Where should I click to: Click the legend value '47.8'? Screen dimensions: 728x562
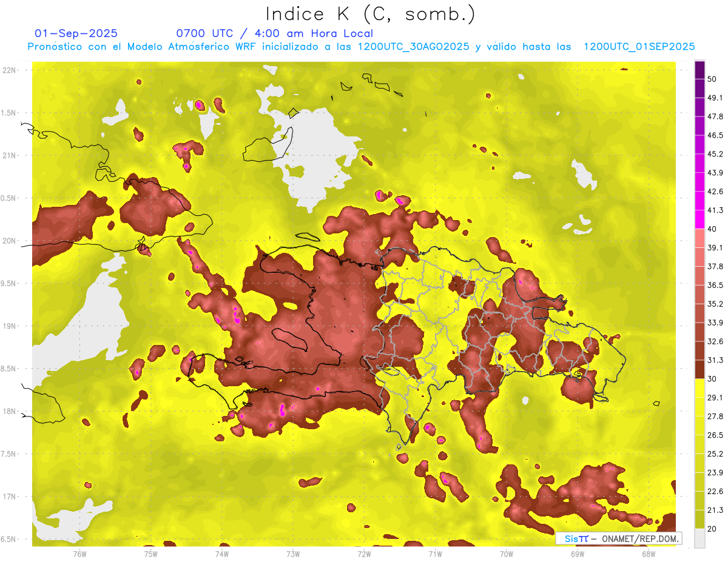pos(715,116)
